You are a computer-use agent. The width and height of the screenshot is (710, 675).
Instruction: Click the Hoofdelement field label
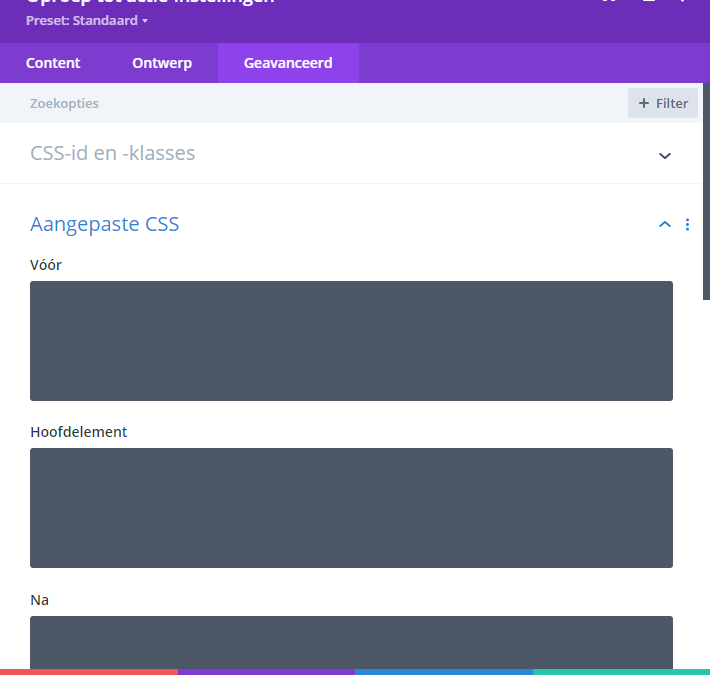click(79, 432)
